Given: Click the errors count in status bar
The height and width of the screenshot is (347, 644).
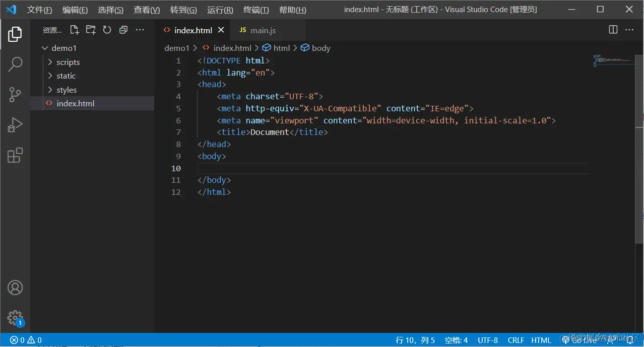Looking at the screenshot, I should coord(17,340).
